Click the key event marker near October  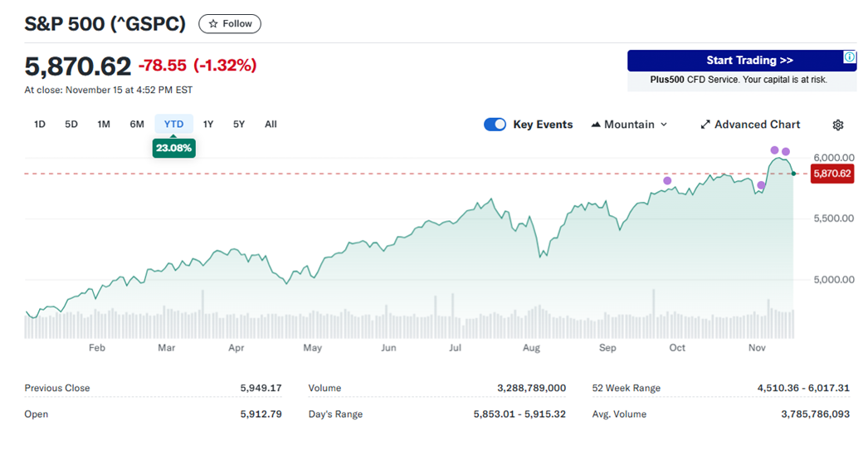[x=667, y=180]
